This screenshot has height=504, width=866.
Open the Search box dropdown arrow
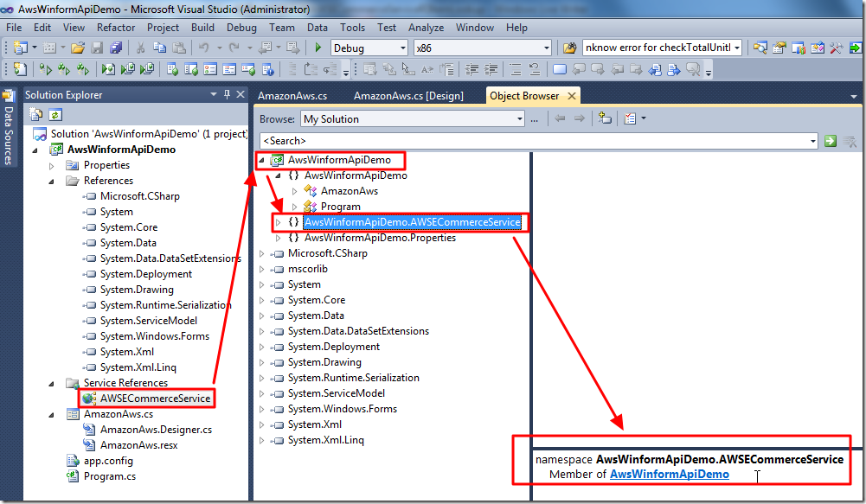coord(812,141)
